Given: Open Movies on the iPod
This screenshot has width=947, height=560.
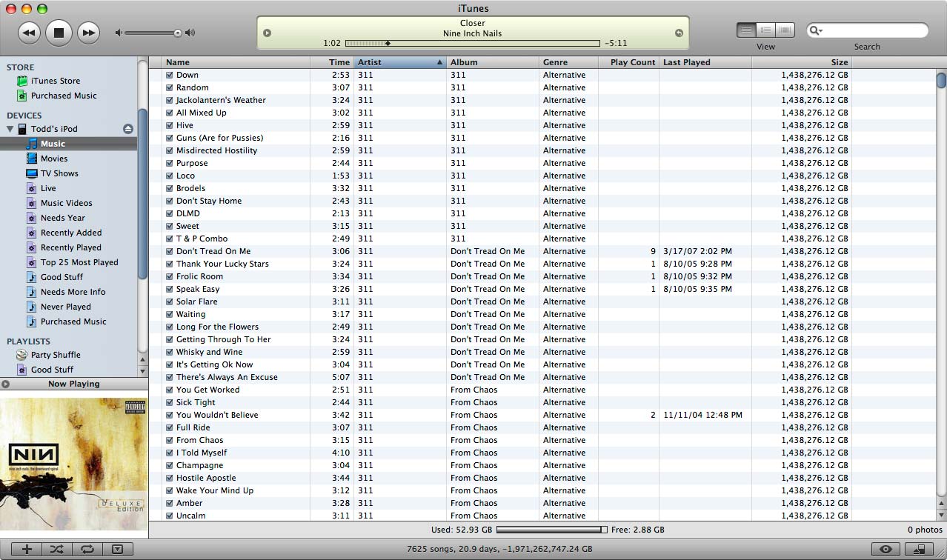Looking at the screenshot, I should (x=54, y=159).
